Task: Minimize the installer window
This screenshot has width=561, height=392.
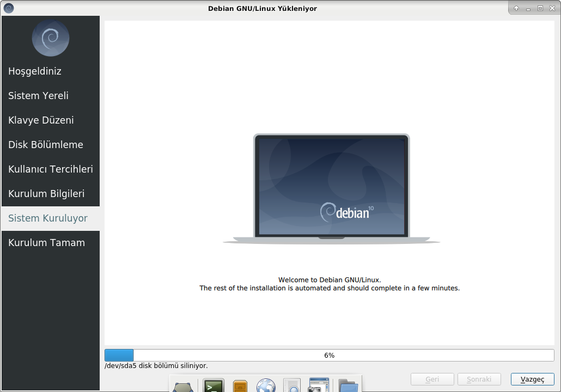Action: (528, 9)
